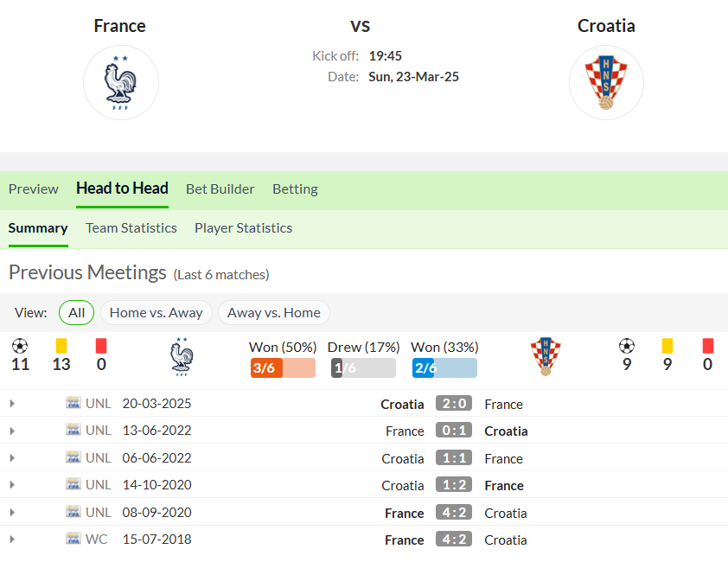
Task: Select Home vs. Away view filter
Action: [x=156, y=313]
